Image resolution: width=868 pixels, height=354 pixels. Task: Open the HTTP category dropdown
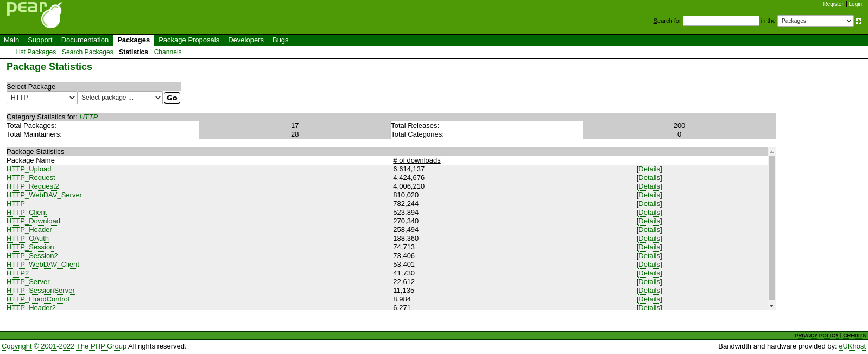tap(41, 98)
